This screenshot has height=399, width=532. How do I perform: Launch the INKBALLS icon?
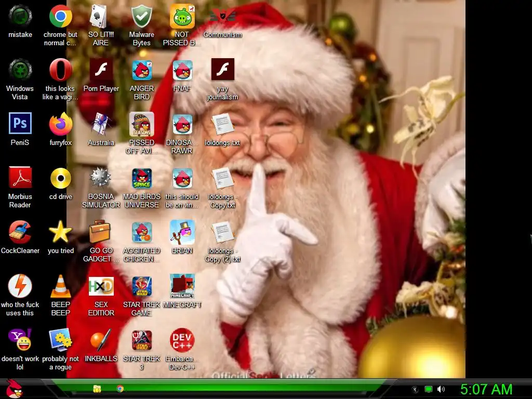[x=101, y=340]
